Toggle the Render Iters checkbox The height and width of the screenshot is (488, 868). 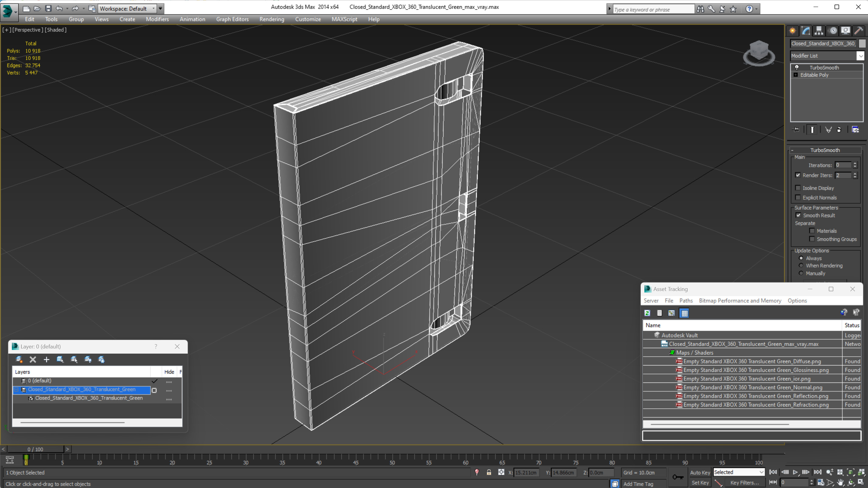(798, 175)
